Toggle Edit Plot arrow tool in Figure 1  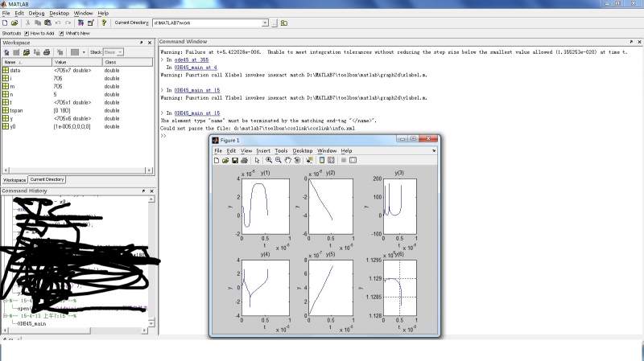tap(257, 160)
